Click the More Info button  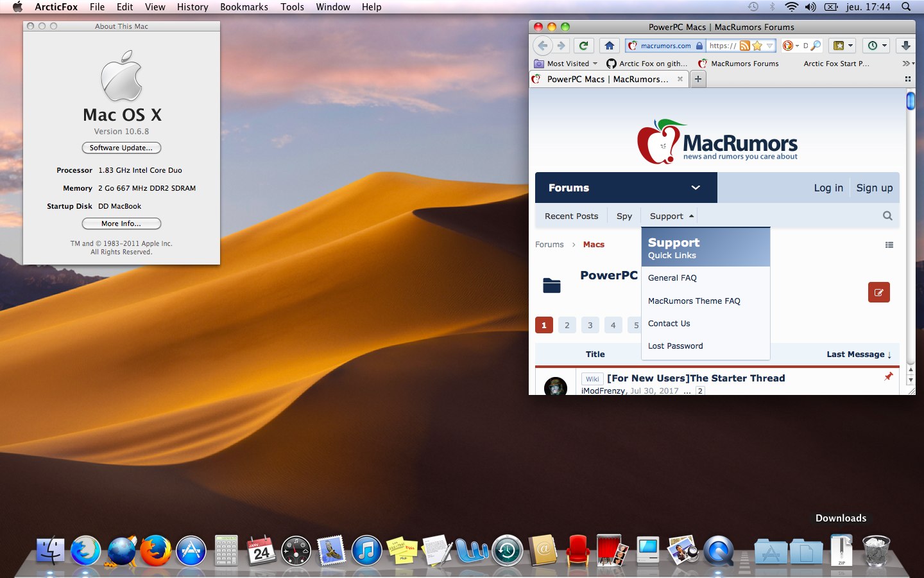click(121, 223)
